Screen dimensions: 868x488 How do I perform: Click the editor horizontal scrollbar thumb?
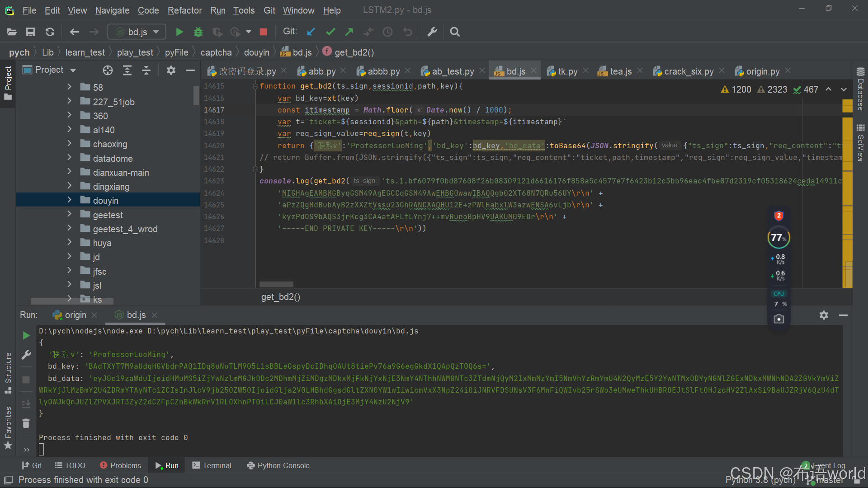pyautogui.click(x=276, y=285)
